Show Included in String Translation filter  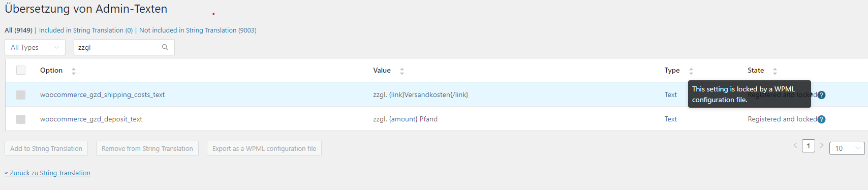pyautogui.click(x=86, y=30)
